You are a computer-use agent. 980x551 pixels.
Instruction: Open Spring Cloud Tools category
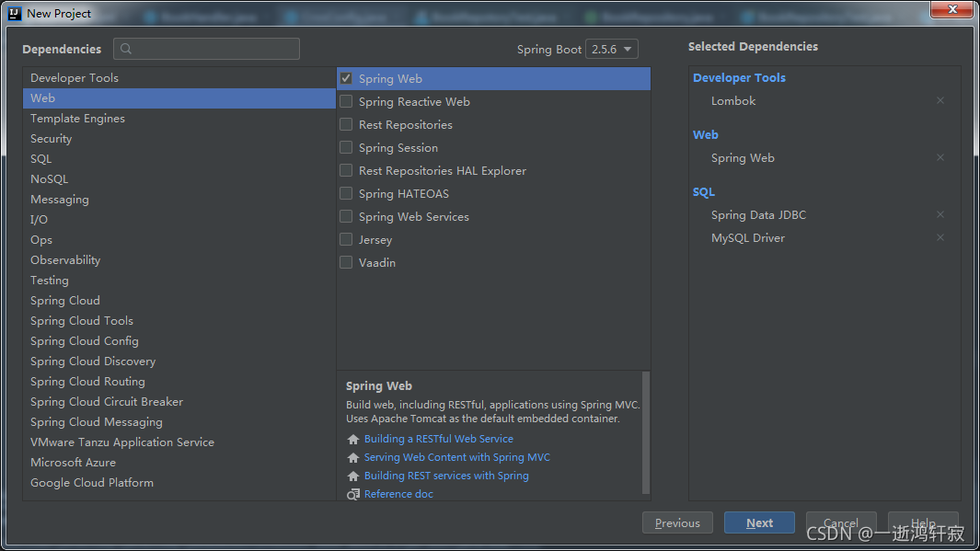click(179, 320)
